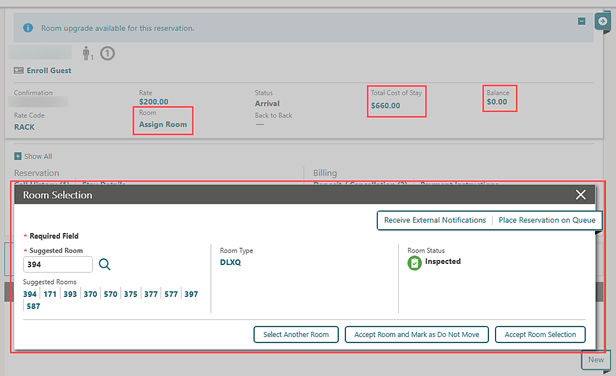Click Place Reservation on Queue button

tap(547, 220)
